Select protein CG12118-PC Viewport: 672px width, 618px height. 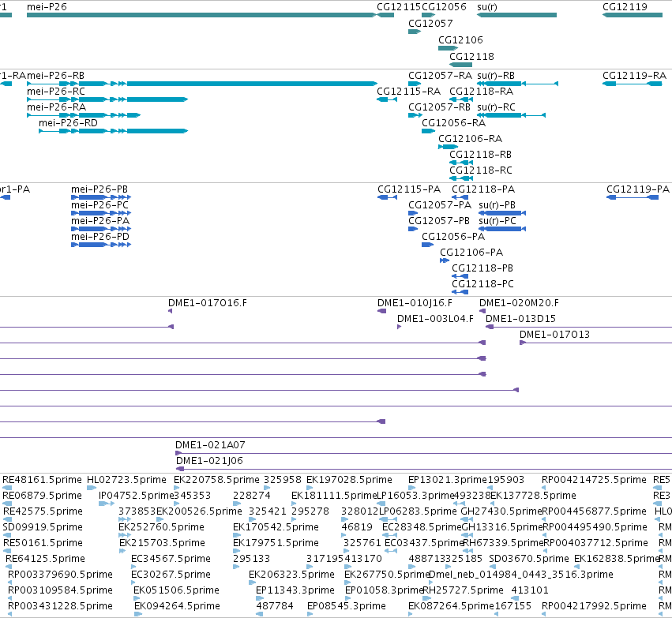click(x=460, y=292)
